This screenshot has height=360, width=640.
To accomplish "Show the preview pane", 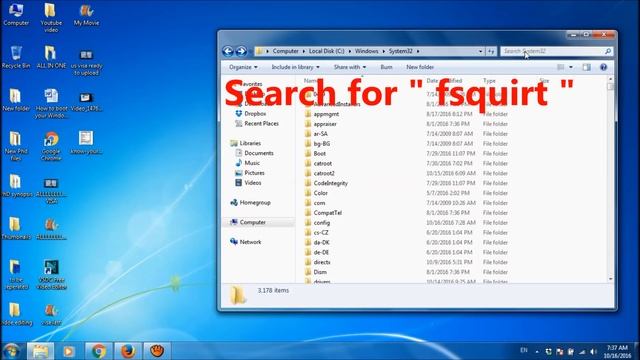I will [x=587, y=67].
